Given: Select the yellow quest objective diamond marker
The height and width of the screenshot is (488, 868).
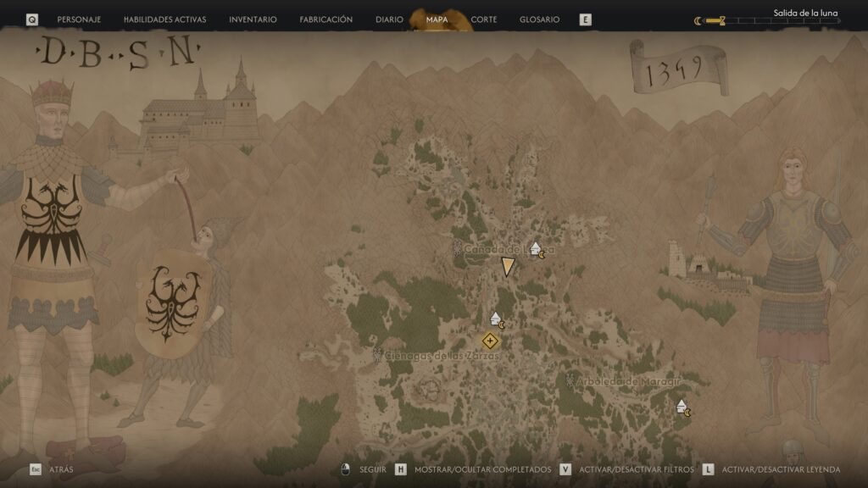Looking at the screenshot, I should coord(490,341).
